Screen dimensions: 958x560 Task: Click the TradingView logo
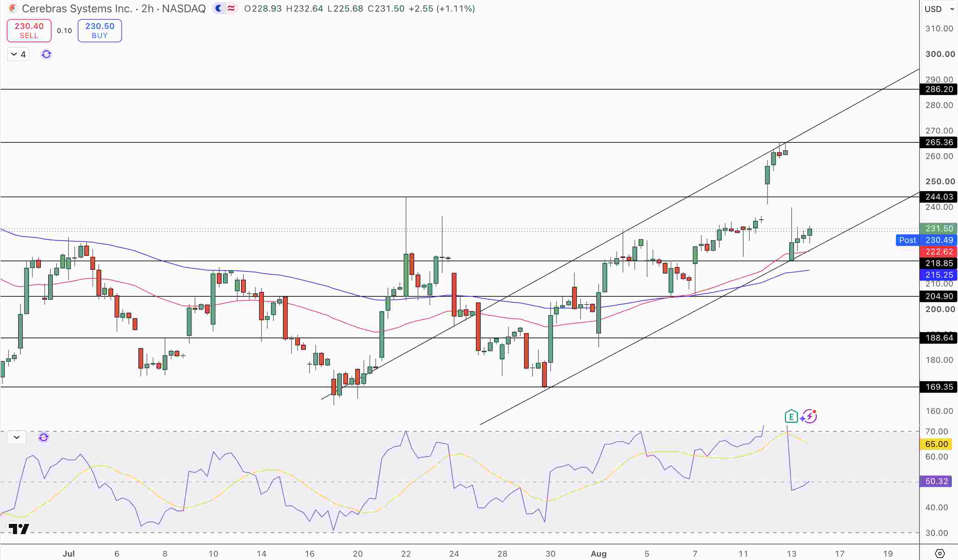tap(19, 528)
